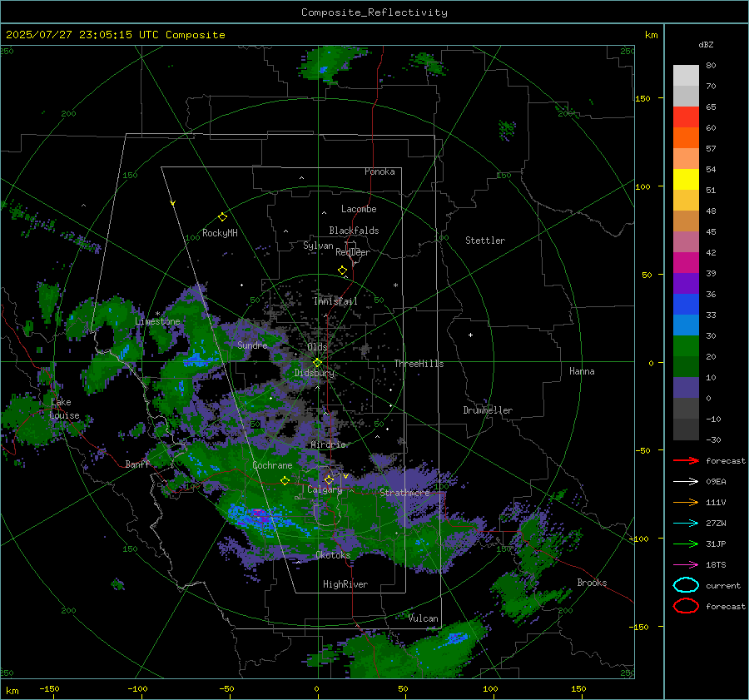This screenshot has height=700, width=749.
Task: Select the blue 33 dBZ color swatch
Action: point(686,305)
